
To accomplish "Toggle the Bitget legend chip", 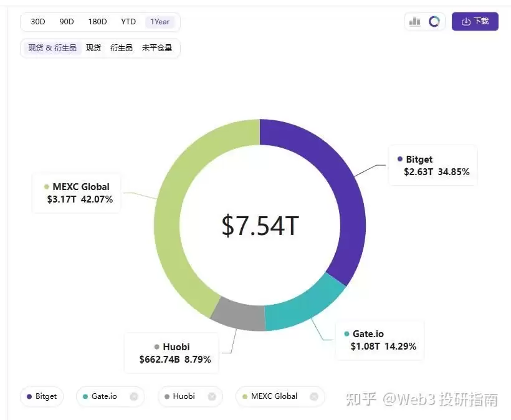I will pos(42,396).
